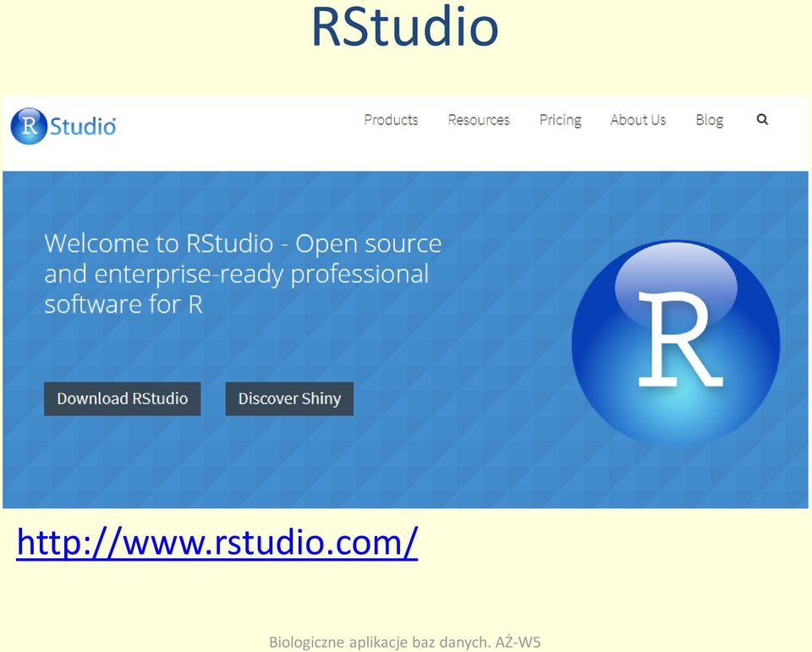Visit the Blog link in navigation
Screen dimensions: 812x652
tap(710, 120)
